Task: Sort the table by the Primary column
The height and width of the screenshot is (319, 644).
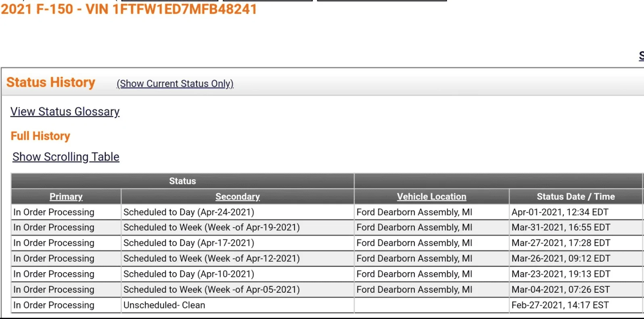Action: pos(66,197)
